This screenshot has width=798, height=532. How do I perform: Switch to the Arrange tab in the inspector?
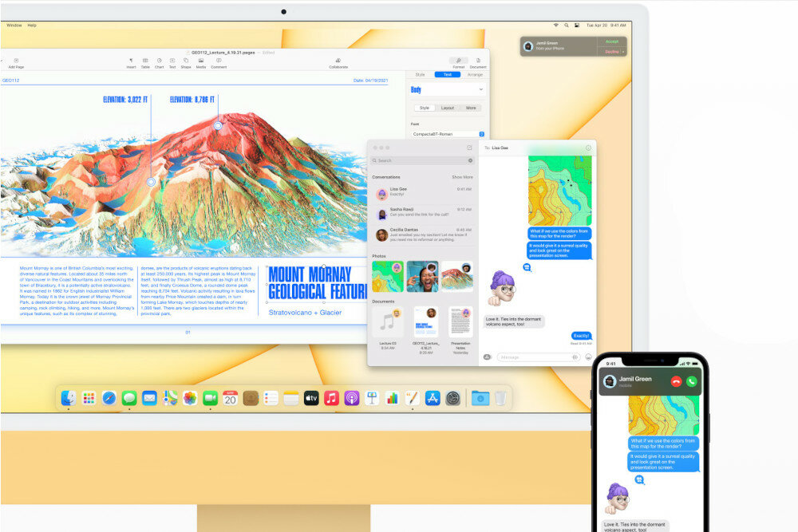click(473, 74)
